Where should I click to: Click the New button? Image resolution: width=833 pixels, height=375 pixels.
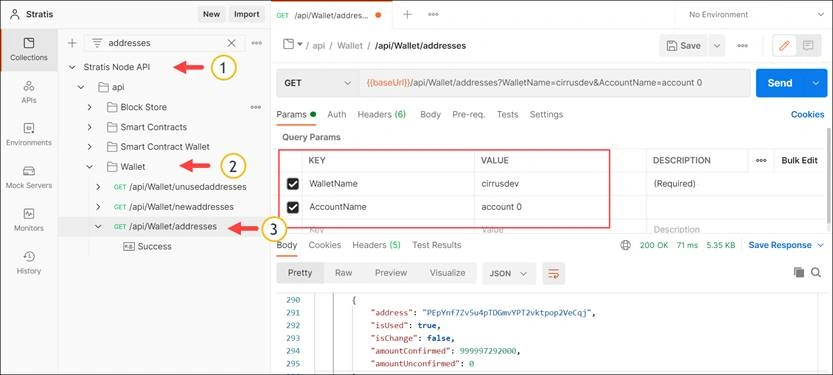[211, 14]
